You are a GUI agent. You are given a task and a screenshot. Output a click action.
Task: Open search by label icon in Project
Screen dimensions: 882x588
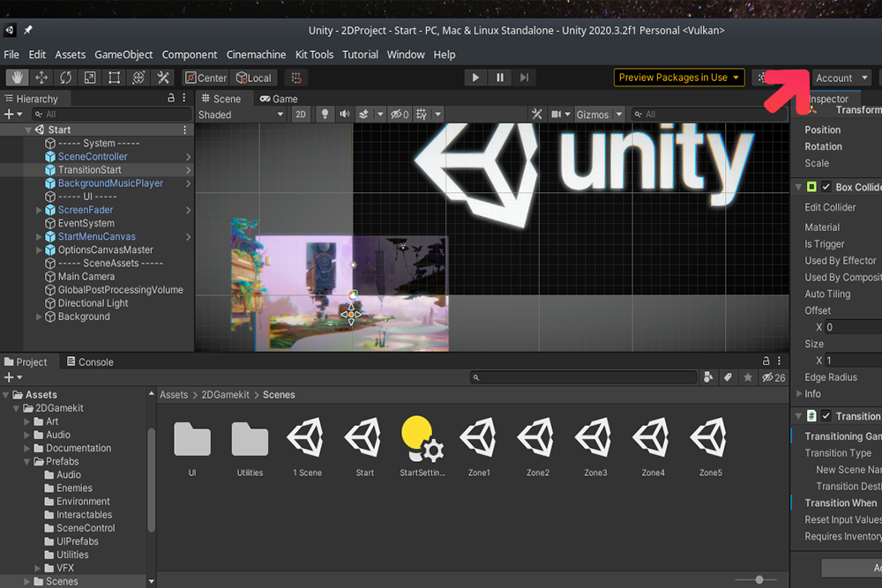[x=728, y=378]
